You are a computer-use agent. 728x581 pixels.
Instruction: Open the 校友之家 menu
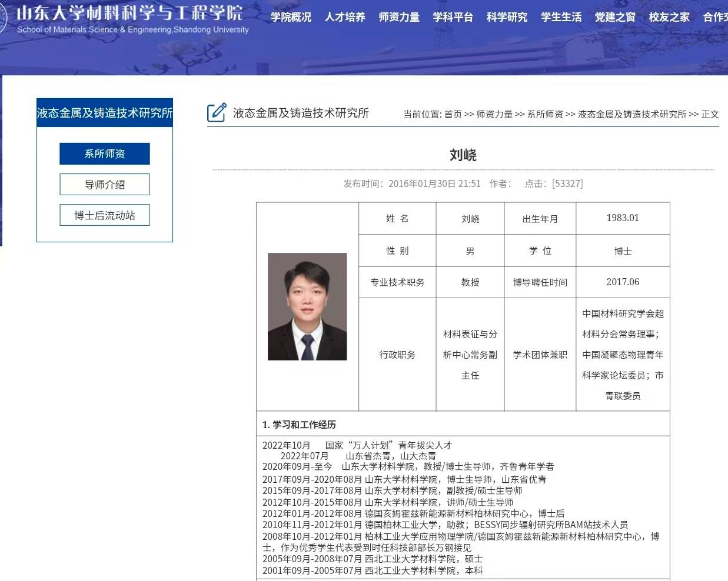[x=669, y=17]
